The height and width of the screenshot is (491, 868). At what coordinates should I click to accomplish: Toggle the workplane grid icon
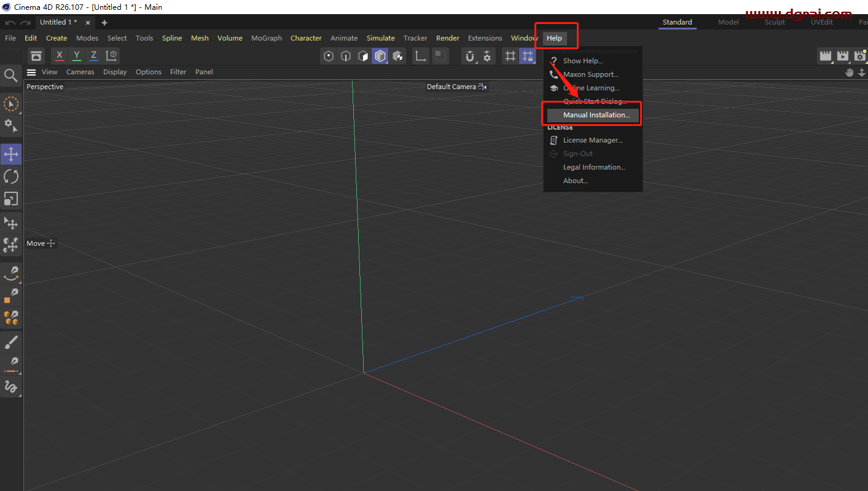point(510,56)
